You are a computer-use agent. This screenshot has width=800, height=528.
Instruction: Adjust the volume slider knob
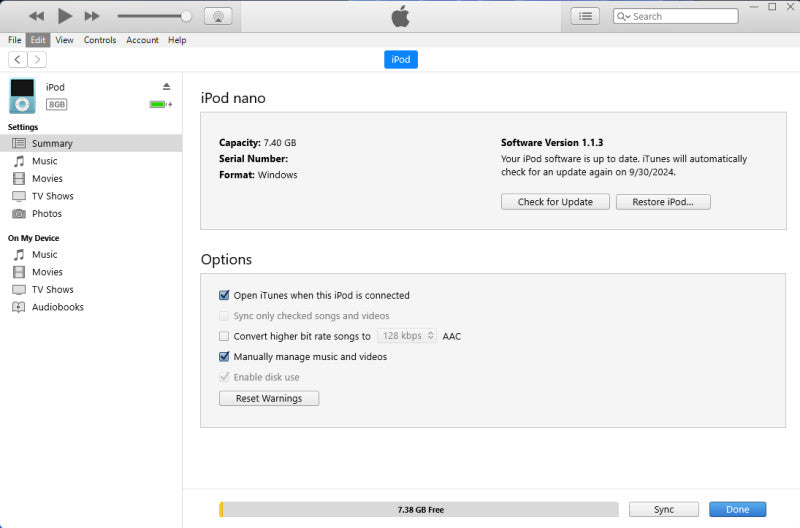click(186, 16)
